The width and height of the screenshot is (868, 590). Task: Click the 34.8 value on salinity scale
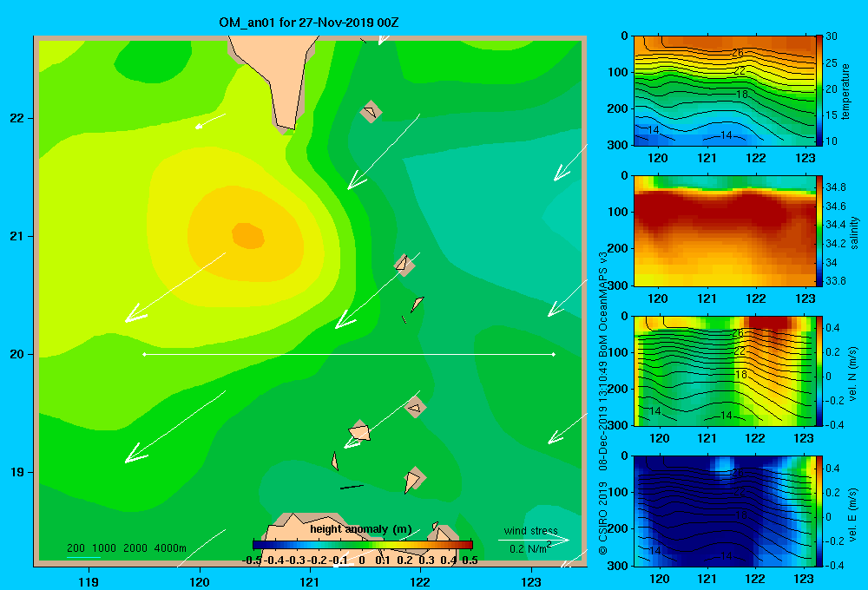pyautogui.click(x=835, y=187)
